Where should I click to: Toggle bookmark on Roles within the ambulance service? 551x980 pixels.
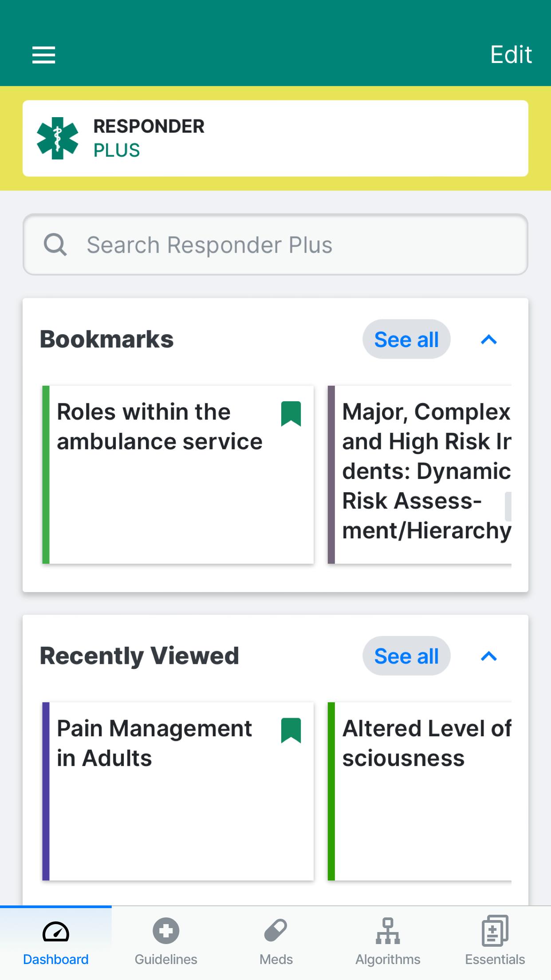[291, 414]
